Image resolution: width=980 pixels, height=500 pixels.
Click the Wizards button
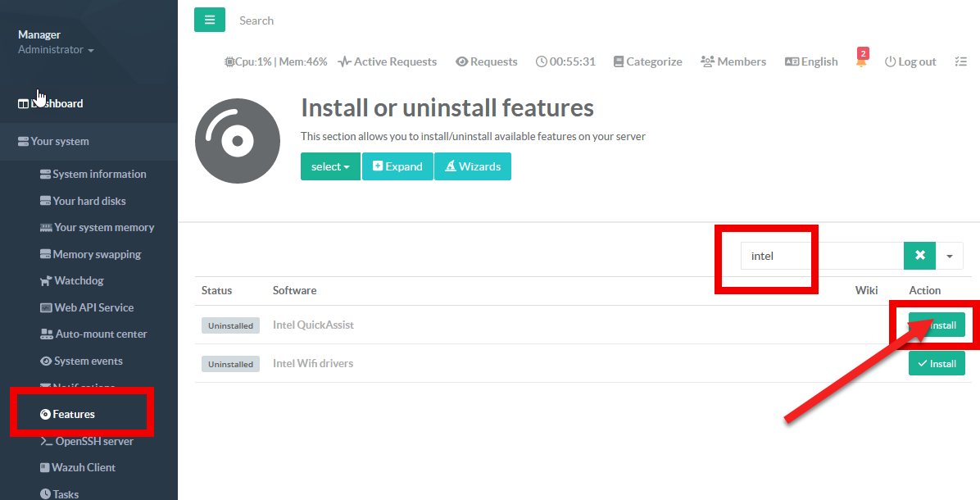pos(472,166)
